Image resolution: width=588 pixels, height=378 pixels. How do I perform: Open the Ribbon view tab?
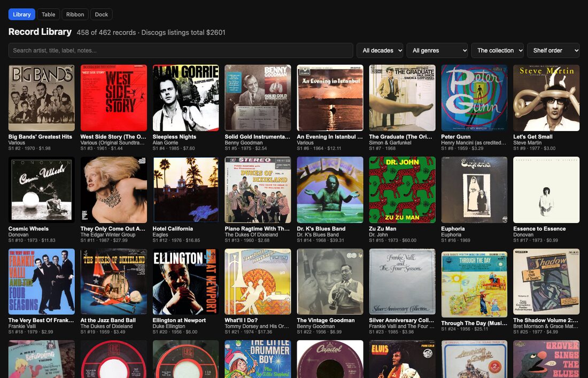[75, 14]
